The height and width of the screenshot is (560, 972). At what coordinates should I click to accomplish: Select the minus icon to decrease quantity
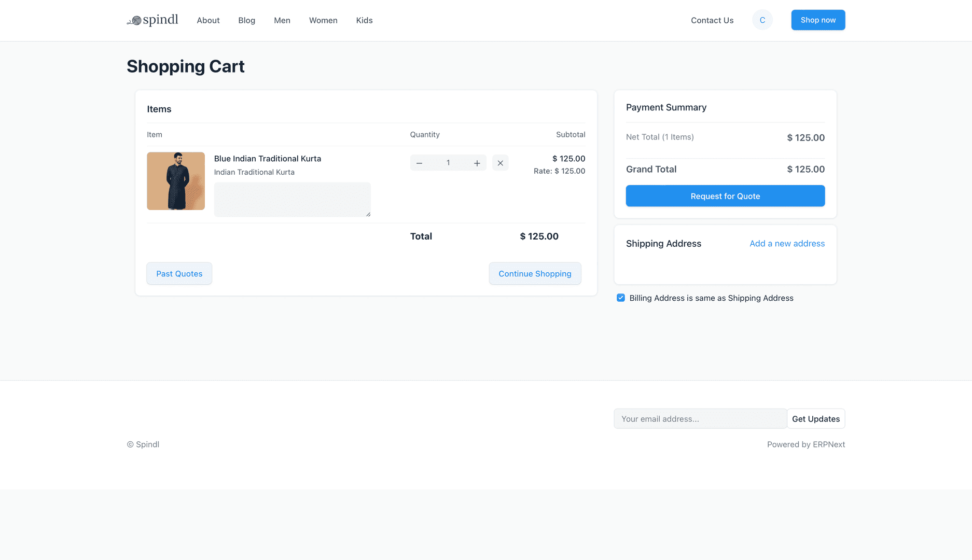point(419,162)
